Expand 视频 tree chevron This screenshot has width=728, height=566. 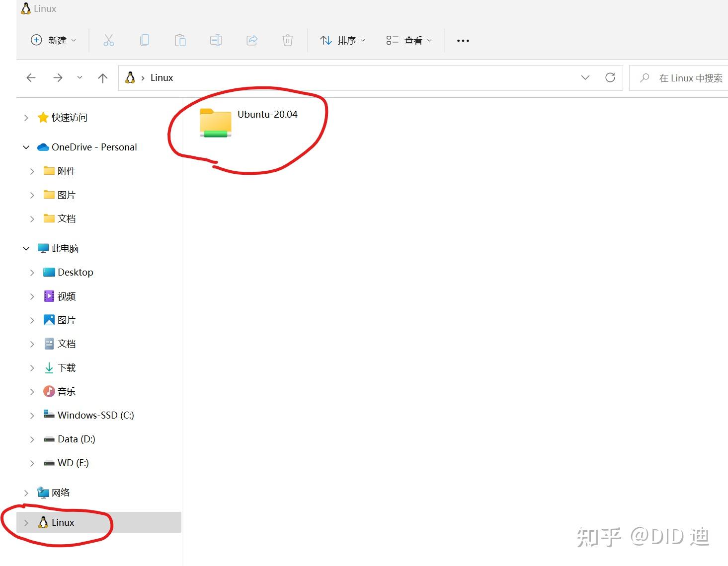[x=32, y=296]
